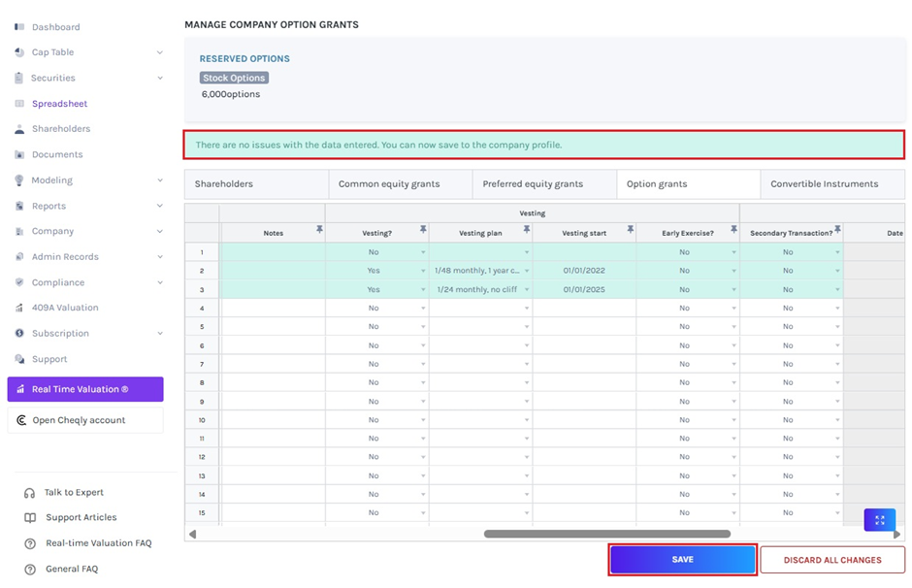The width and height of the screenshot is (912, 588).
Task: Click the Shareholders person icon
Action: tap(19, 129)
